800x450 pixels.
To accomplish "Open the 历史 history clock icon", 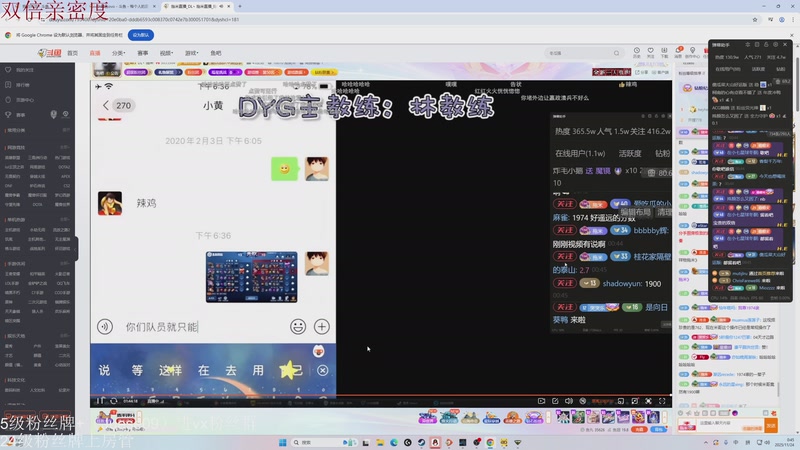I will (x=637, y=52).
